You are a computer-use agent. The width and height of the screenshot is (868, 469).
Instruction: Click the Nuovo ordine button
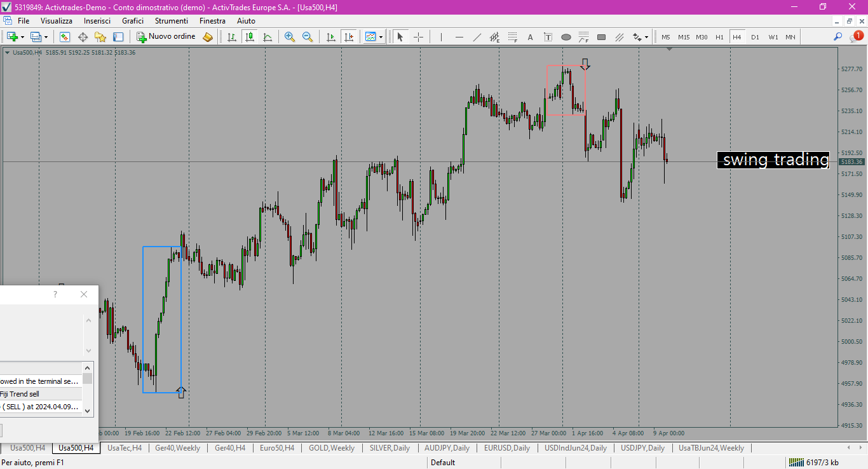(166, 37)
